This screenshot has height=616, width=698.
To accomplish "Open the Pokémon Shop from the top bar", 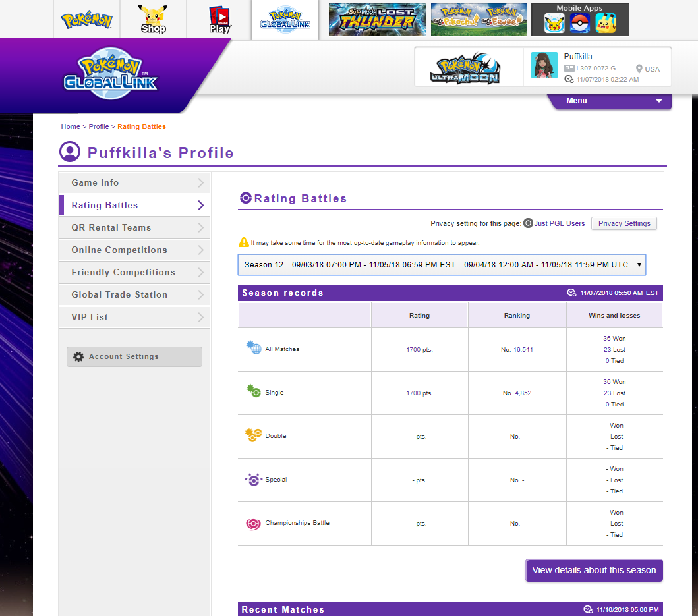I will pos(153,19).
